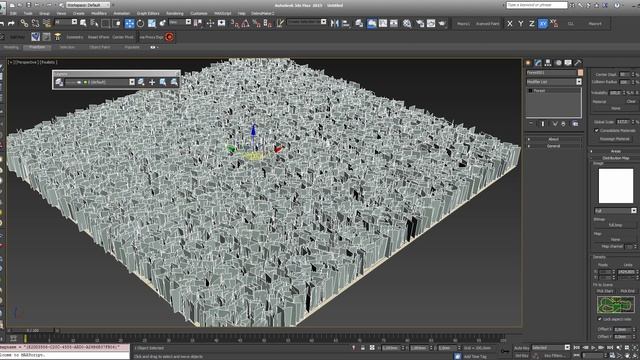
Task: Click the Clear material button
Action: click(631, 101)
